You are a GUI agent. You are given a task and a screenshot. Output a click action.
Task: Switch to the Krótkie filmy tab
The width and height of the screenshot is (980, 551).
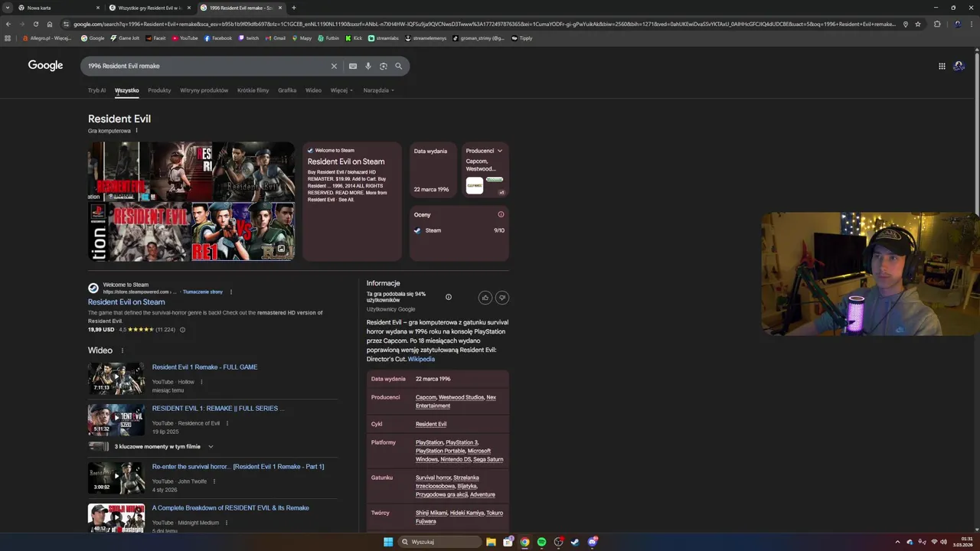253,90
